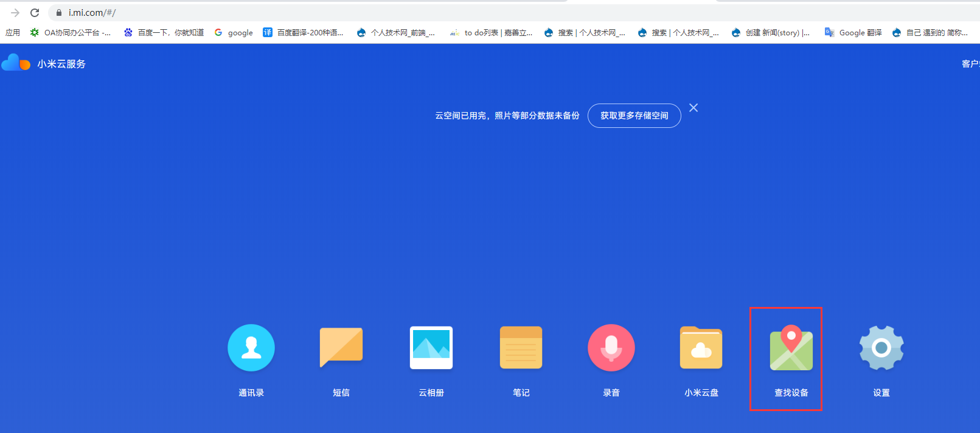This screenshot has width=980, height=433.
Task: Click the 获取更多存储空间 button
Action: [634, 116]
